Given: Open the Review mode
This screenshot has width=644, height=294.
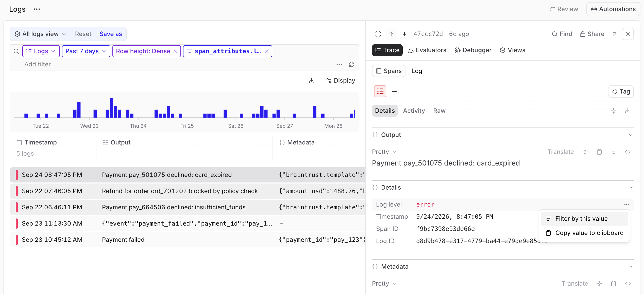Looking at the screenshot, I should click(564, 9).
